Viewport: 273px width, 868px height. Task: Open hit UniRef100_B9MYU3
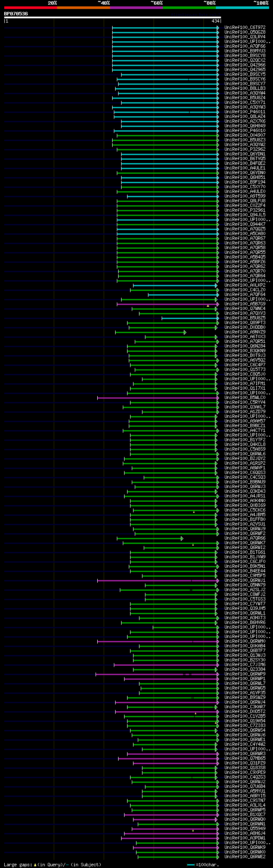(245, 51)
